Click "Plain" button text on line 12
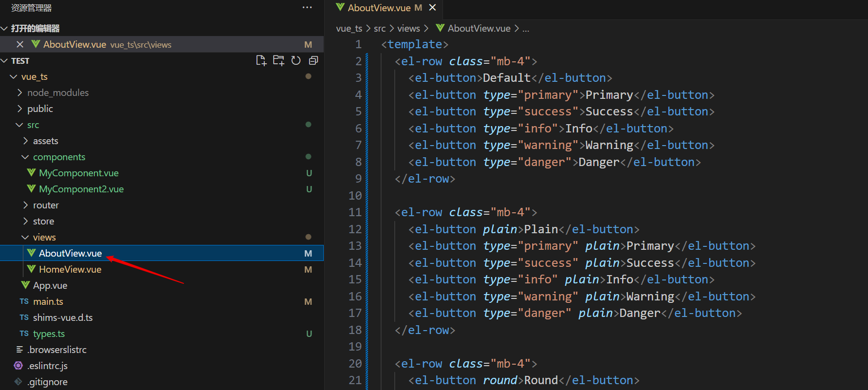This screenshot has width=868, height=390. tap(541, 229)
